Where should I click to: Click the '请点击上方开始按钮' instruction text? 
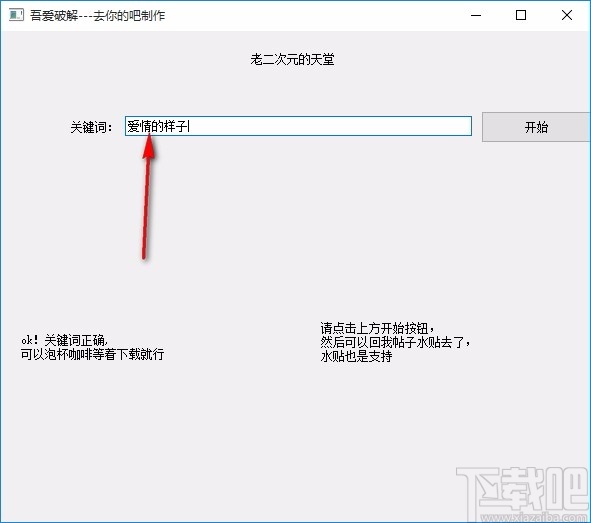[x=377, y=328]
